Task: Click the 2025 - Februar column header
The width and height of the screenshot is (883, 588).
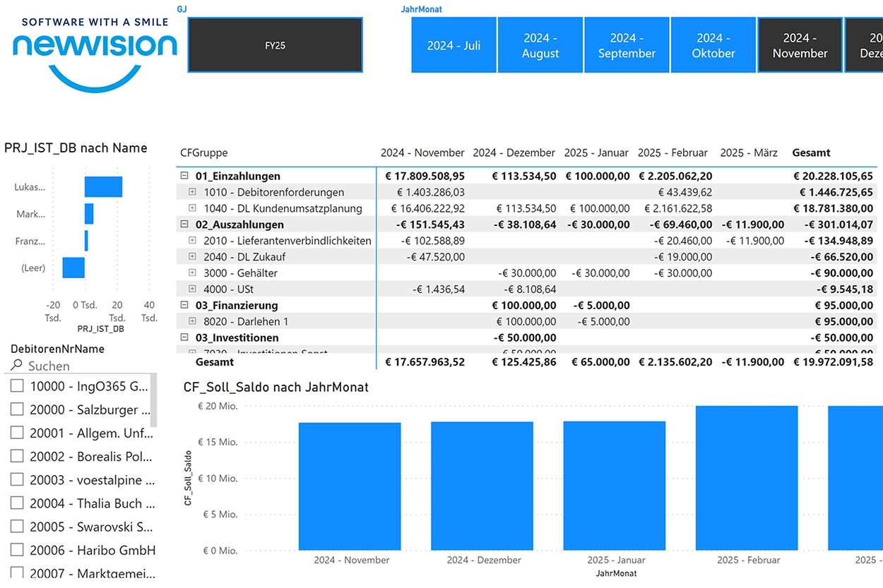Action: coord(672,152)
